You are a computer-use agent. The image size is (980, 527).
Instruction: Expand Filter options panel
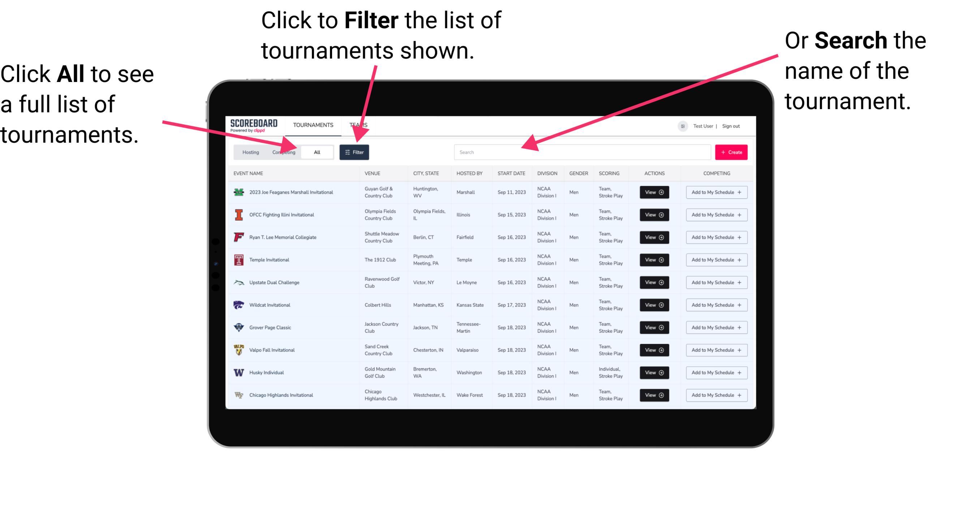pos(354,152)
